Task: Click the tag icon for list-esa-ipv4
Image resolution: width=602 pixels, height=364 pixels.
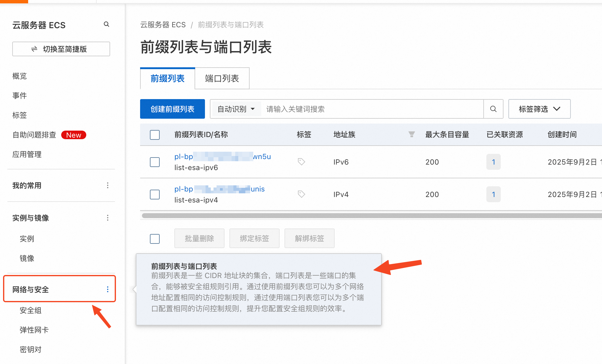Action: (301, 194)
